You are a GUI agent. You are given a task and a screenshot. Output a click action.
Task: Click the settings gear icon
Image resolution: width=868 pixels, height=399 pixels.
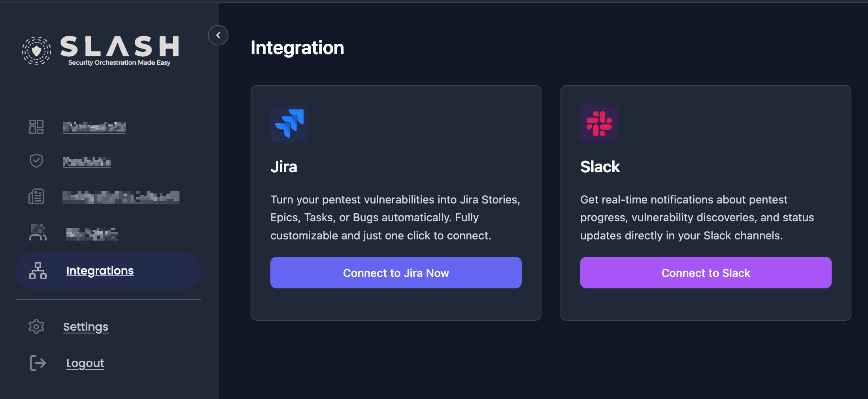pyautogui.click(x=36, y=326)
